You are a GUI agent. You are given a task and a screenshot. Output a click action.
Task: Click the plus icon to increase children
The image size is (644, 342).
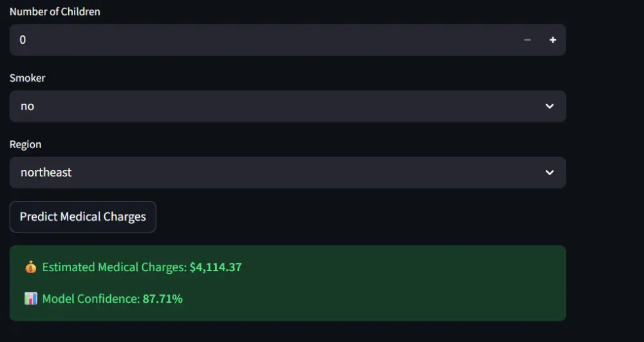click(553, 40)
